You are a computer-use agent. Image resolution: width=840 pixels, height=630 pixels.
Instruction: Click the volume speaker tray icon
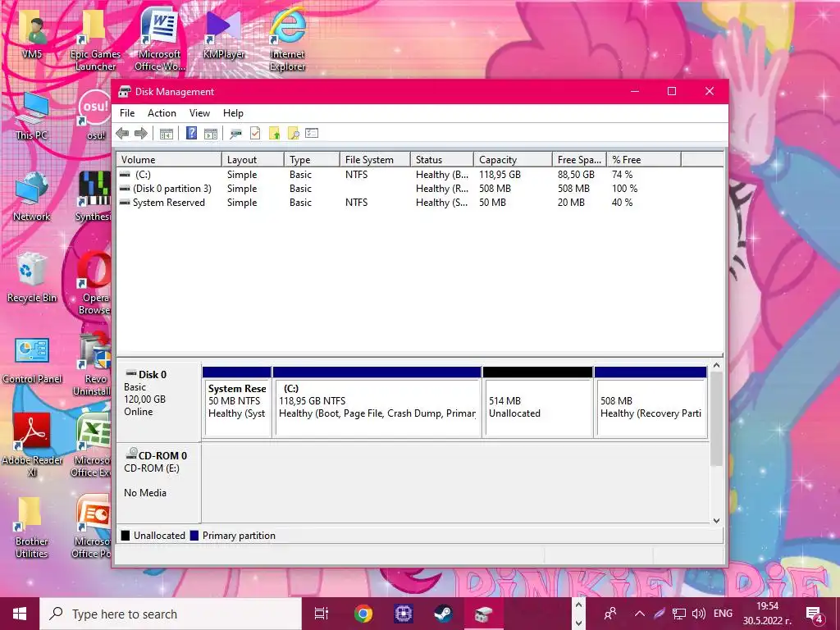pyautogui.click(x=699, y=614)
